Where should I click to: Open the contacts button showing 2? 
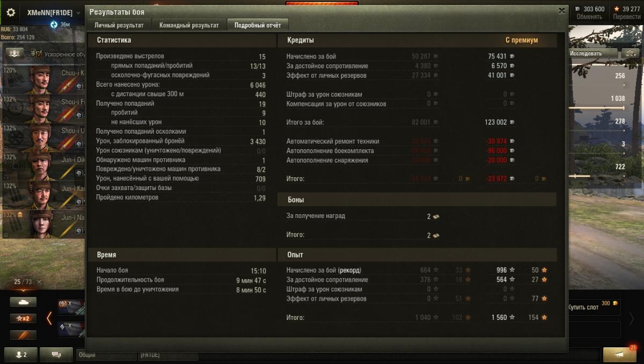coord(19,355)
